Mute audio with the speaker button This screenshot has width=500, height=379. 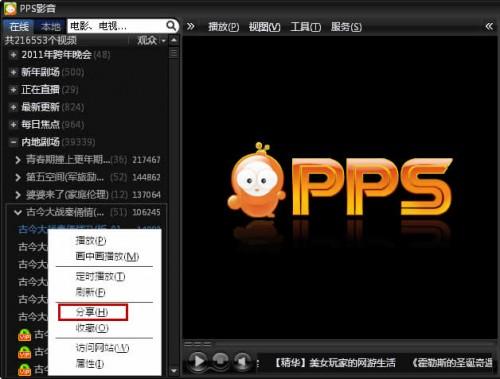tap(242, 361)
